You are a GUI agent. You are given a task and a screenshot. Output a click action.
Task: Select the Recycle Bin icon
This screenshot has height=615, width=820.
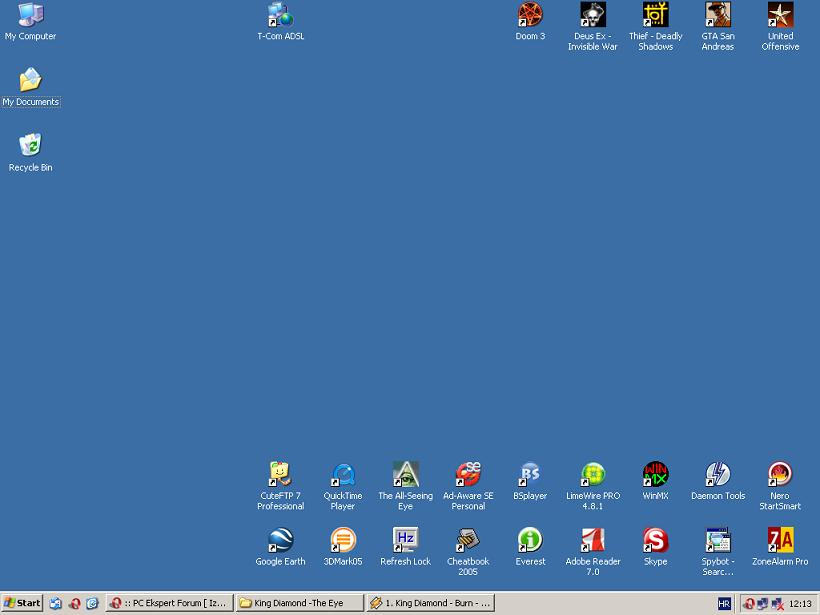tap(30, 147)
